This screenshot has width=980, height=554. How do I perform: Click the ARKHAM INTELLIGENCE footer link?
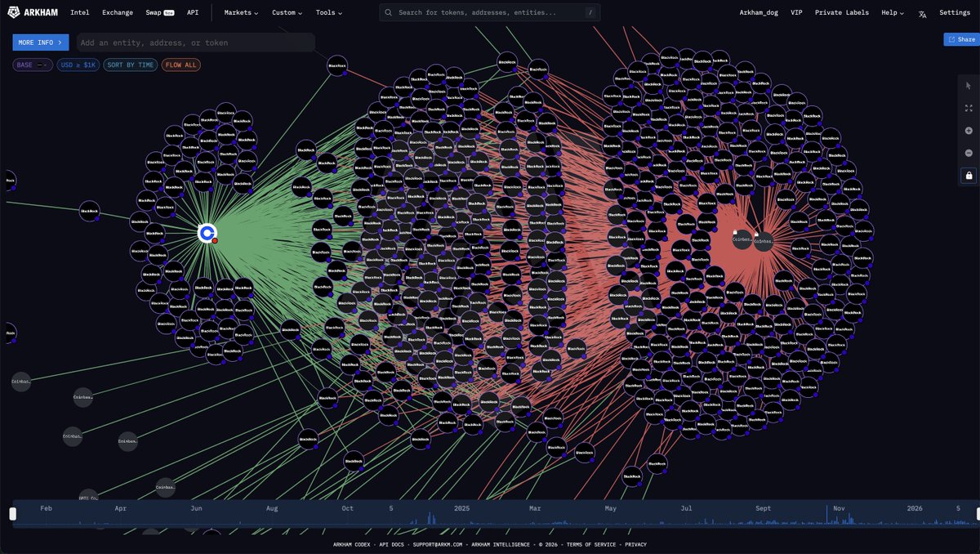(502, 544)
